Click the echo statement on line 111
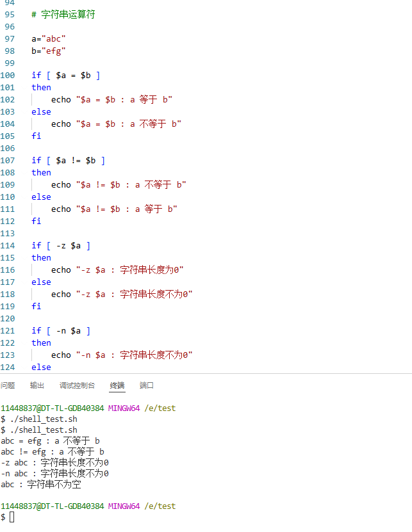This screenshot has height=532, width=412. pyautogui.click(x=114, y=209)
